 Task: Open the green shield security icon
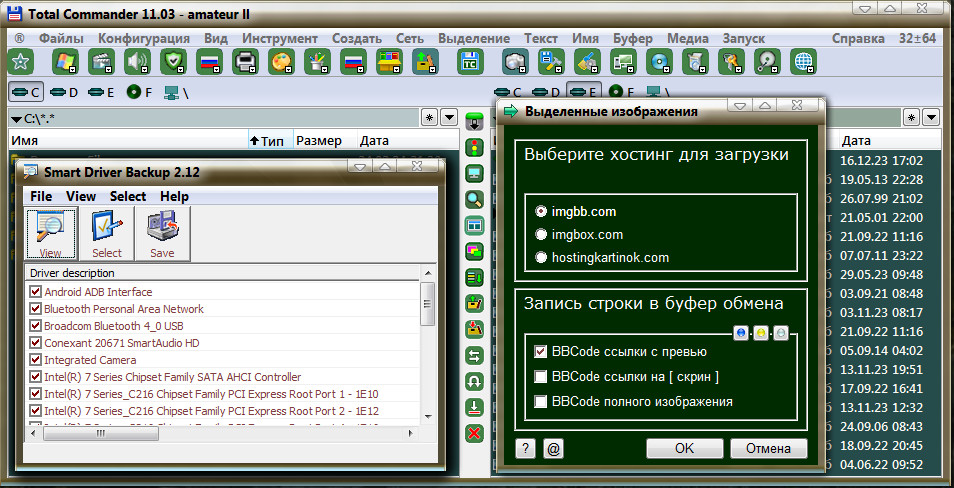coord(173,62)
